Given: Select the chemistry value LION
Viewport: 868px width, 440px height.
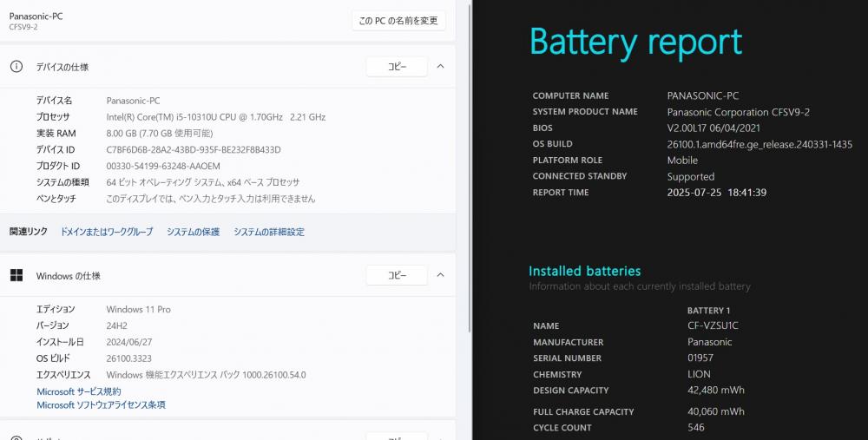Looking at the screenshot, I should point(699,374).
